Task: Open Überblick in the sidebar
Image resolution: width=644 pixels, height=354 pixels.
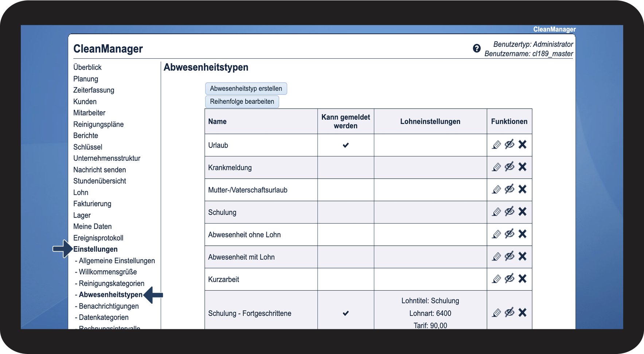Action: point(87,67)
